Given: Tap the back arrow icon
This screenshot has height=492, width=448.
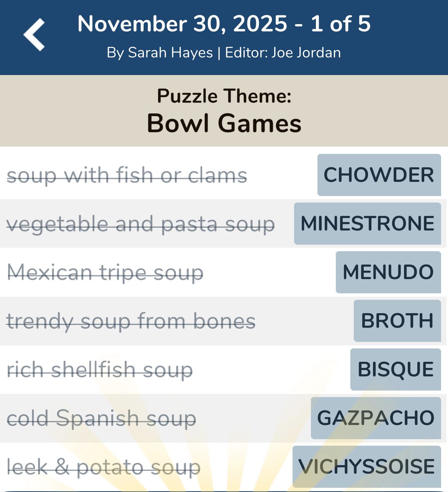Looking at the screenshot, I should (x=34, y=35).
